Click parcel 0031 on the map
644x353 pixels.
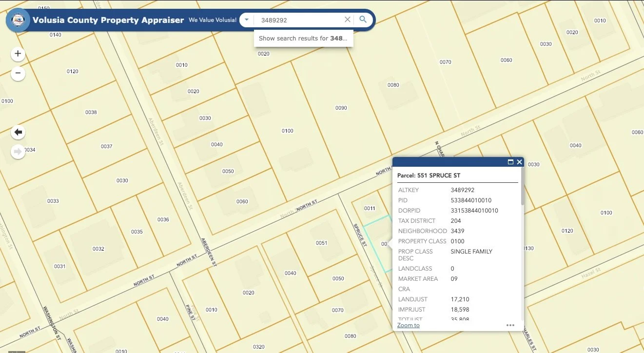click(60, 266)
